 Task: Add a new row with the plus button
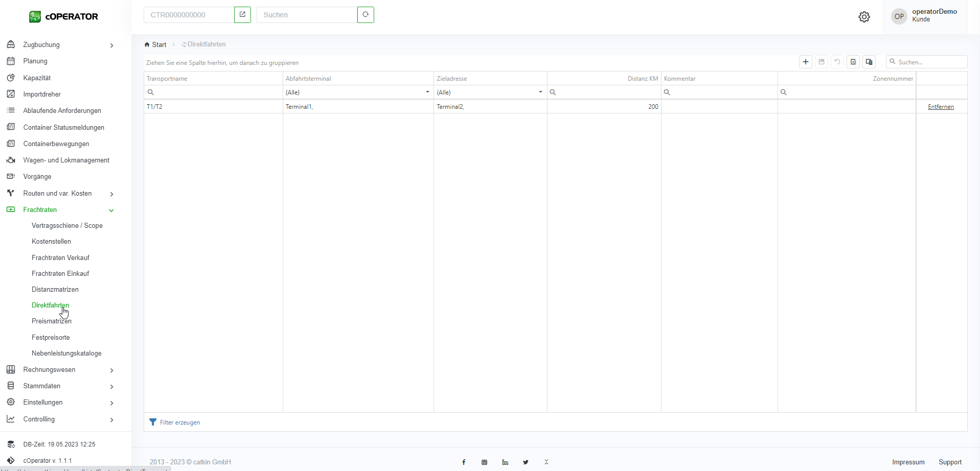(x=805, y=62)
